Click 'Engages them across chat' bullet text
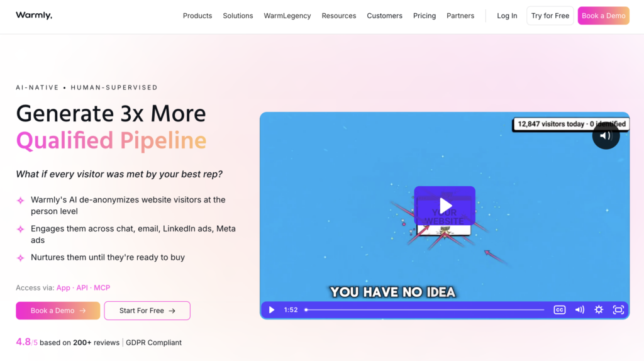 pos(133,234)
